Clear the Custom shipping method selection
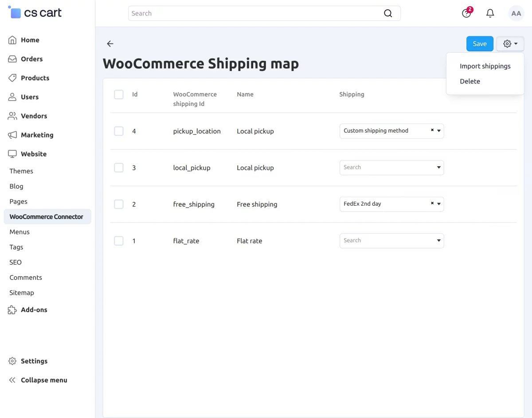 (x=432, y=130)
